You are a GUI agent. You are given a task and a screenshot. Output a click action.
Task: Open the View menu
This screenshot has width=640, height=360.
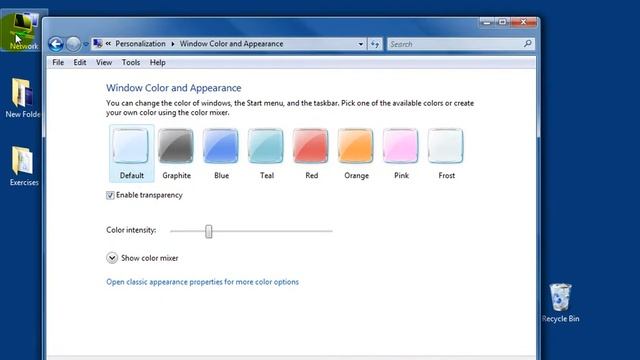point(104,62)
